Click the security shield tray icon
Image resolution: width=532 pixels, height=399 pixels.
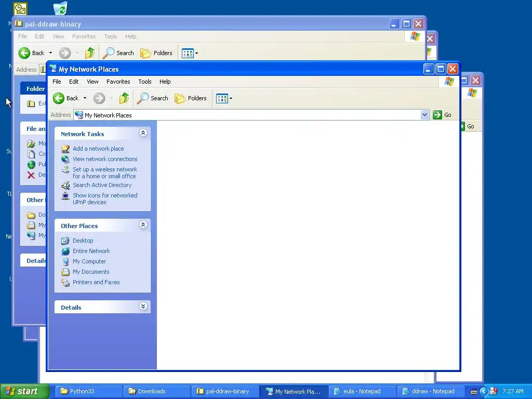(494, 392)
